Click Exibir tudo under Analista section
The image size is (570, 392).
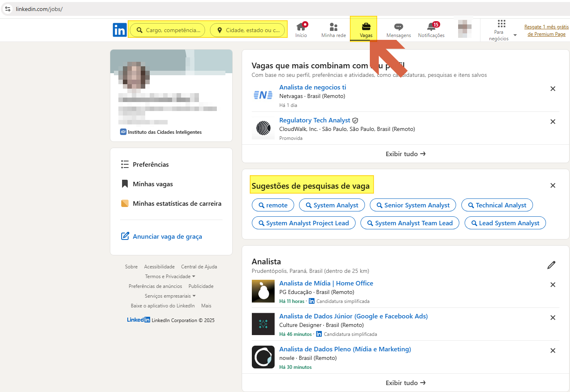(x=406, y=383)
